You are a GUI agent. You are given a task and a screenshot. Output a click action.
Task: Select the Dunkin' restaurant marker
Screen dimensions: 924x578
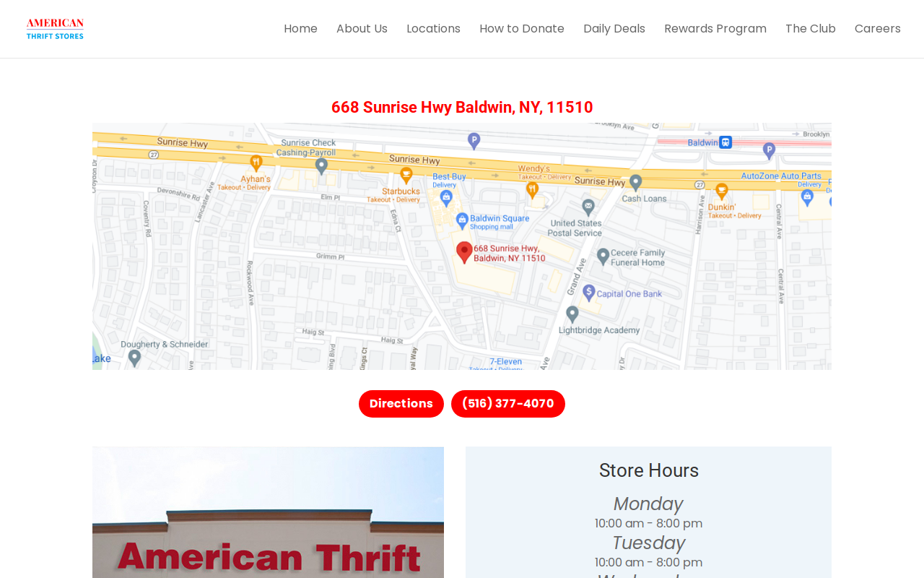click(721, 191)
